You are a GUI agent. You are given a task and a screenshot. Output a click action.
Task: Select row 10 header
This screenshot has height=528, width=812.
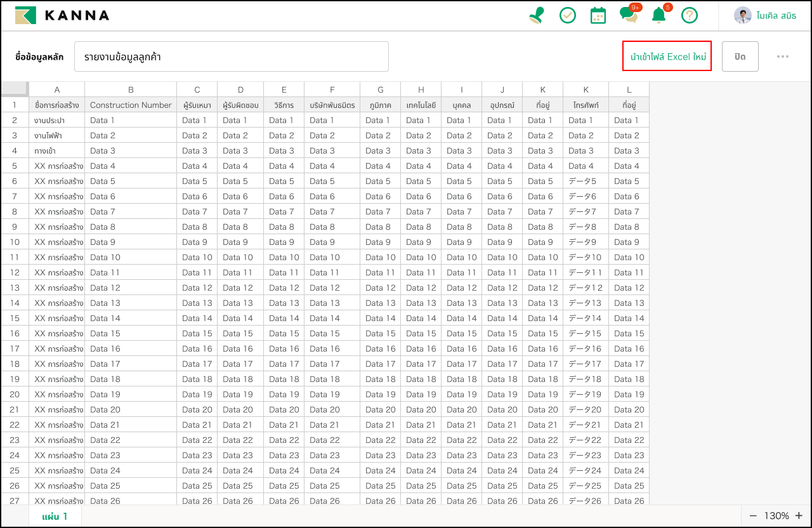(15, 242)
